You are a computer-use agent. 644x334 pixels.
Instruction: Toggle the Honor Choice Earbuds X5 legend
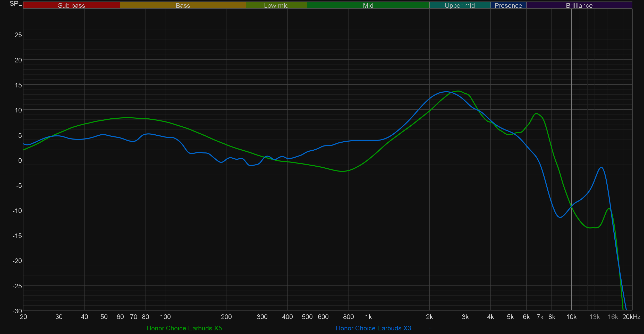[184, 328]
